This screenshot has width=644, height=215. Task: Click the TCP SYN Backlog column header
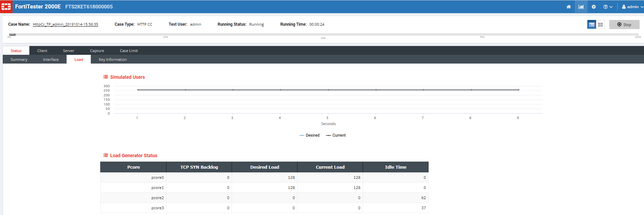click(x=199, y=167)
